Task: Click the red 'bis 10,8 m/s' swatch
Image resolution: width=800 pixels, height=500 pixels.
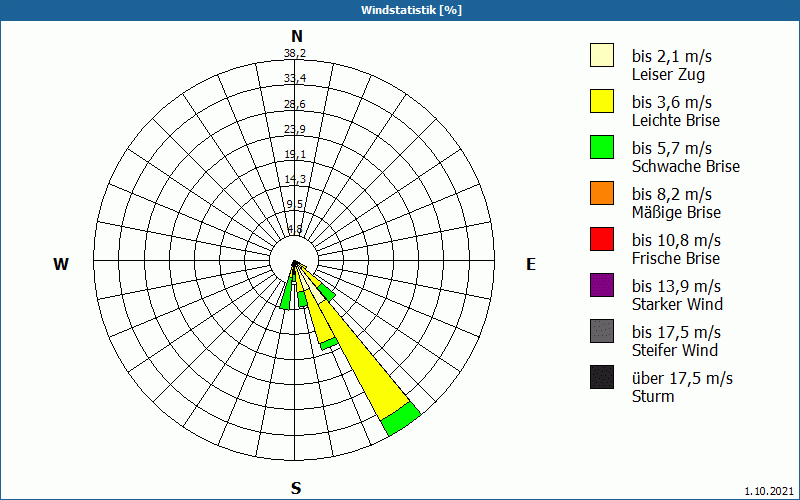Action: tap(602, 239)
